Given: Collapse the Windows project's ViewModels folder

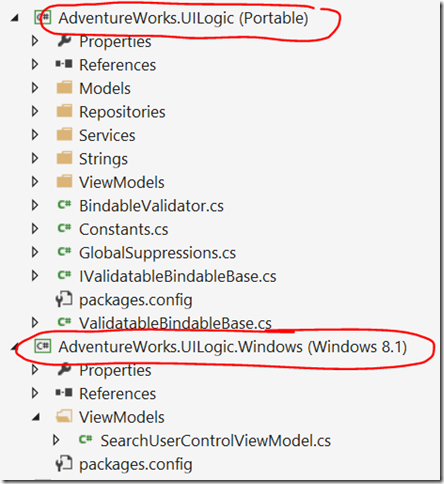Looking at the screenshot, I should 36,417.
